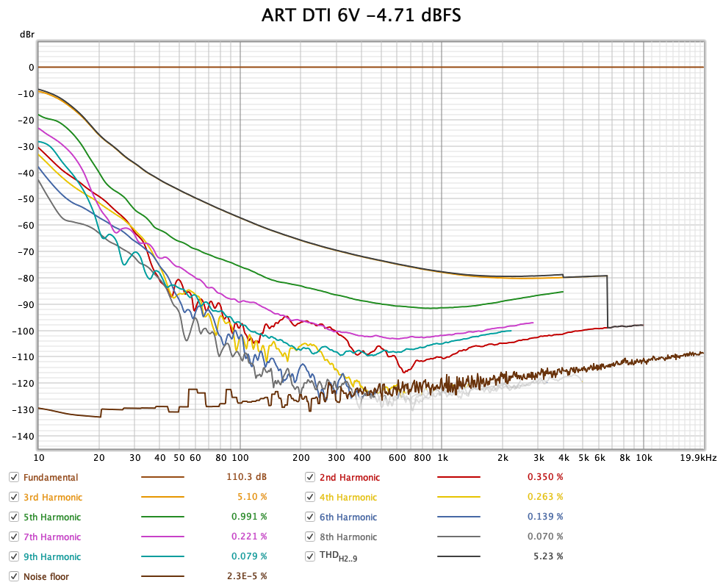Viewport: 723px width, 588px height.
Task: Disable the 9th Harmonic trace
Action: coord(14,556)
